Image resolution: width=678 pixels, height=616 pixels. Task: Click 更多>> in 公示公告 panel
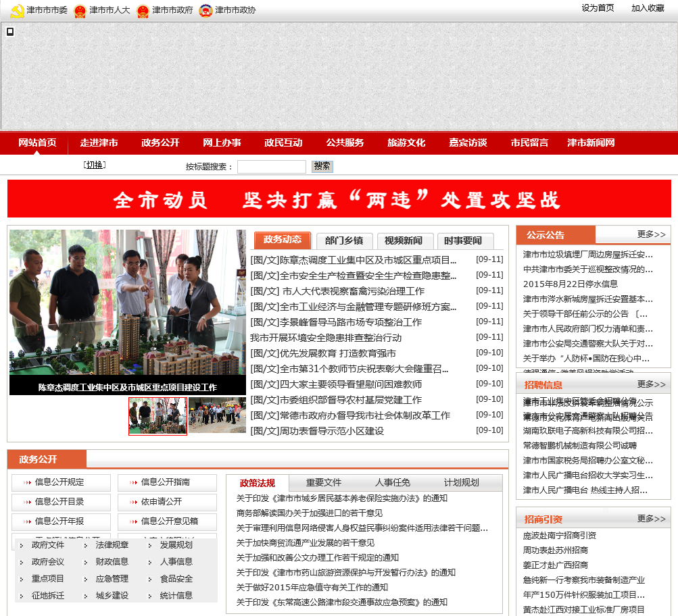(651, 234)
